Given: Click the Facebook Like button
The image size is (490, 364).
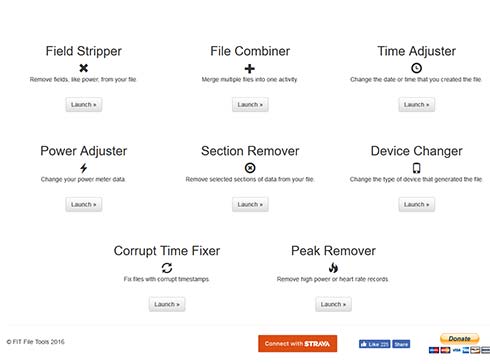Looking at the screenshot, I should click(x=374, y=344).
